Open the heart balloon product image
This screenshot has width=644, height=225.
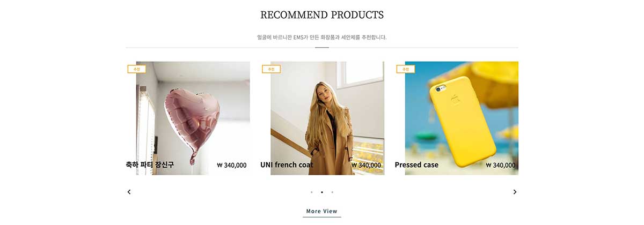tap(193, 118)
